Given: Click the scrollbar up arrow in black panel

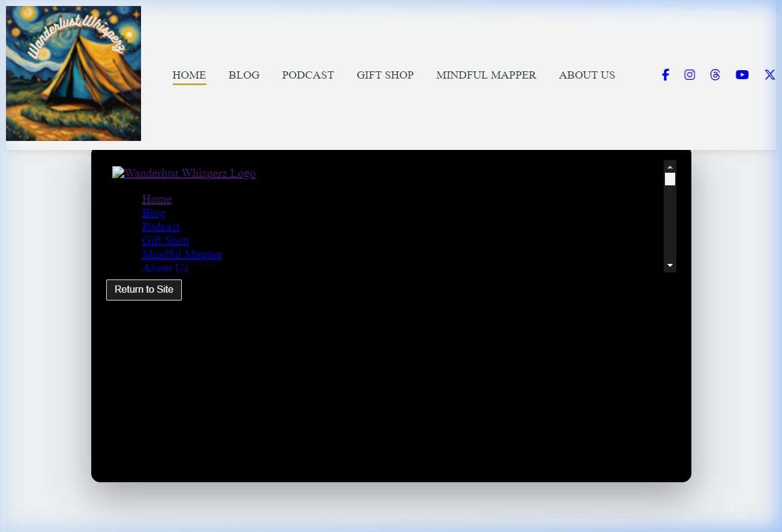Looking at the screenshot, I should click(670, 167).
